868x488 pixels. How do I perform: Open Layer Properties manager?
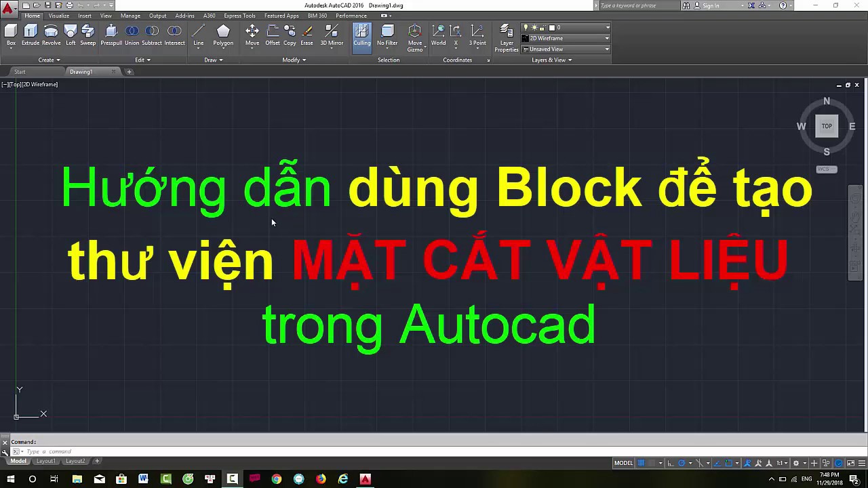point(507,38)
